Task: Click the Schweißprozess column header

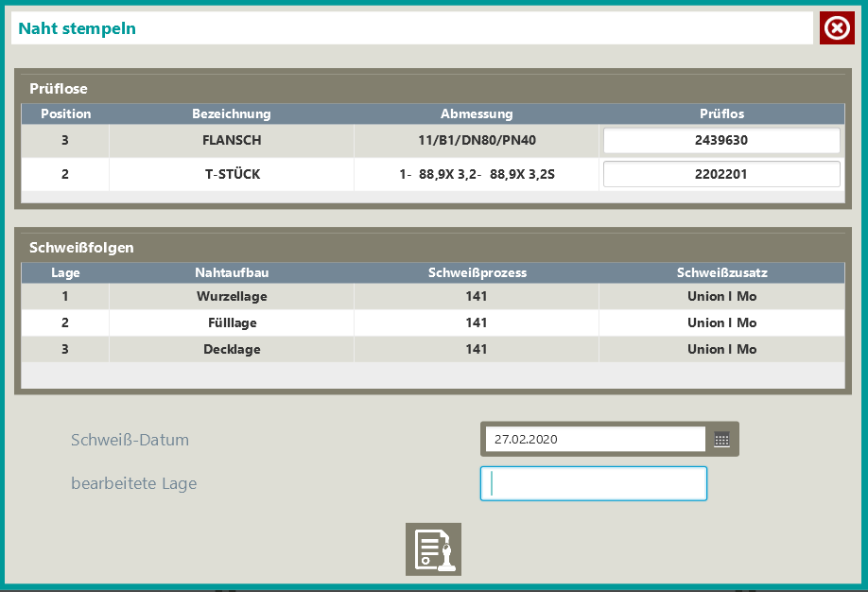Action: tap(477, 272)
